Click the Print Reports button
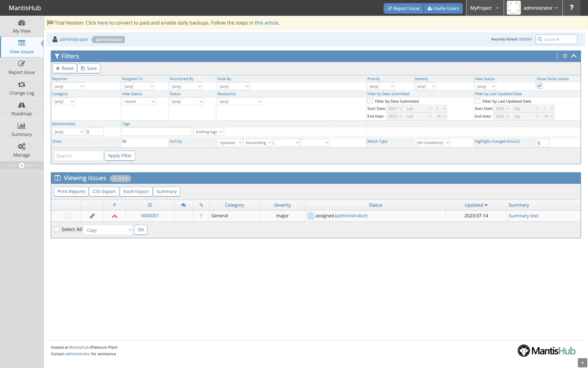588x368 pixels. tap(71, 192)
